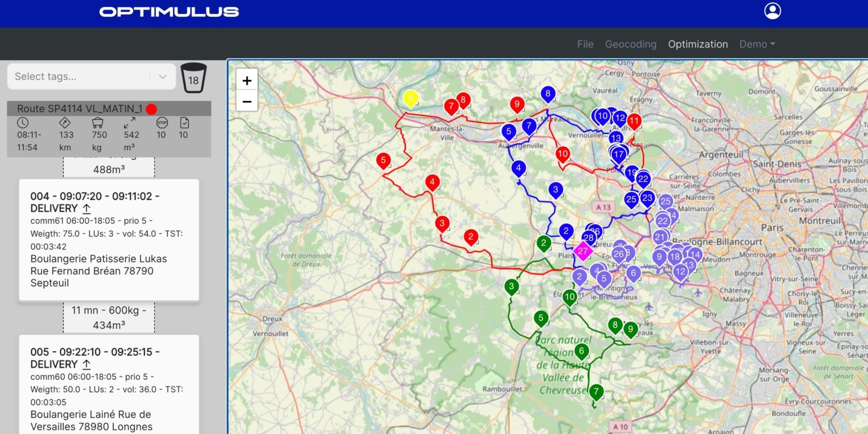This screenshot has width=868, height=434.
Task: Expand the Select tags dropdown arrow
Action: pos(163,76)
